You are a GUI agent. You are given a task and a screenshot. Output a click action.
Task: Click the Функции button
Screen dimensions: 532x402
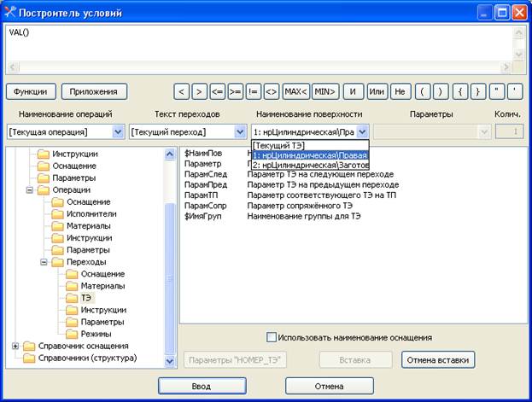[31, 91]
